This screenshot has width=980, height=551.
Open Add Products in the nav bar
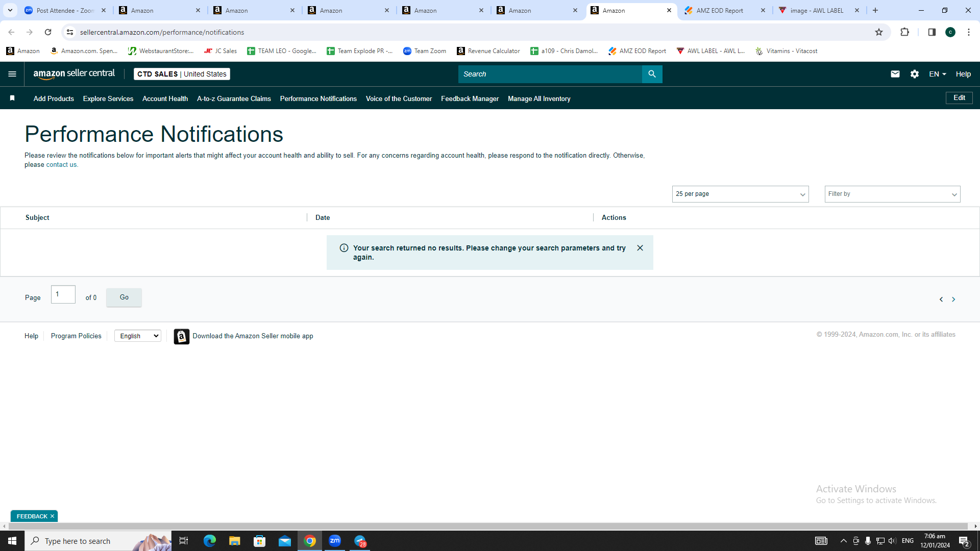point(54,98)
